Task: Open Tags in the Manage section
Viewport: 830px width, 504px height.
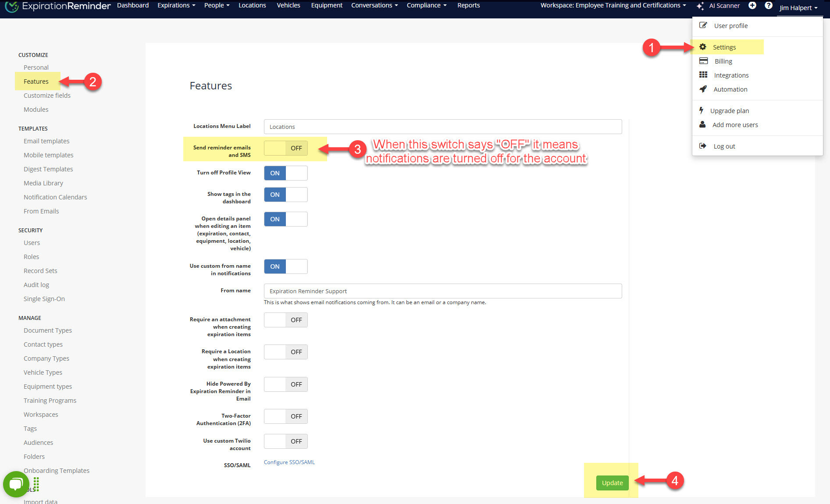Action: 30,429
